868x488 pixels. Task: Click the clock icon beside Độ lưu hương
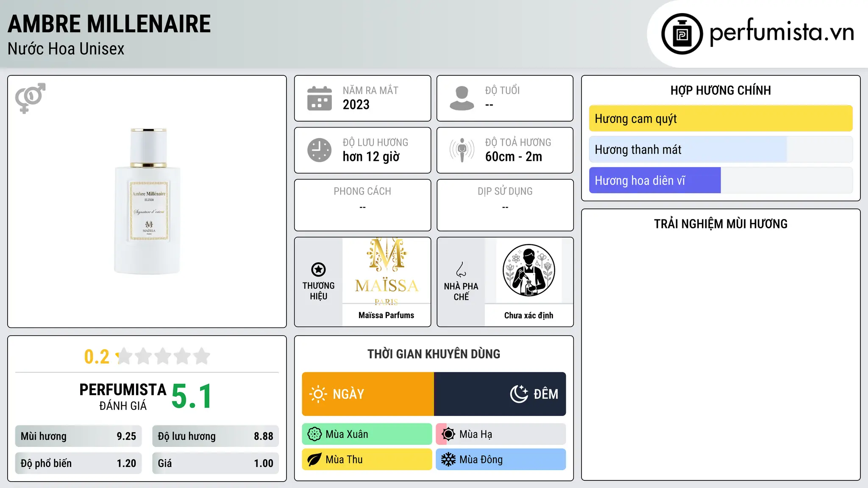[320, 150]
